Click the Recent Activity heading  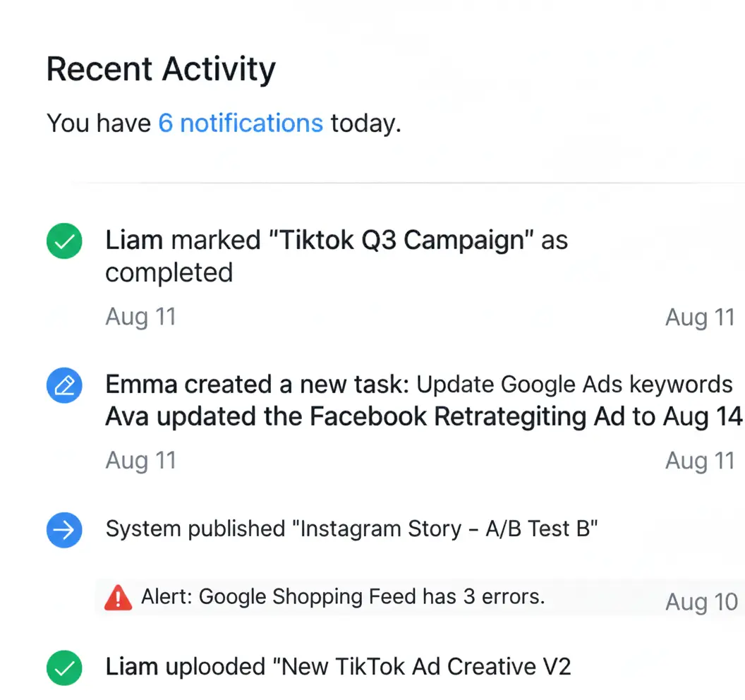click(x=161, y=70)
